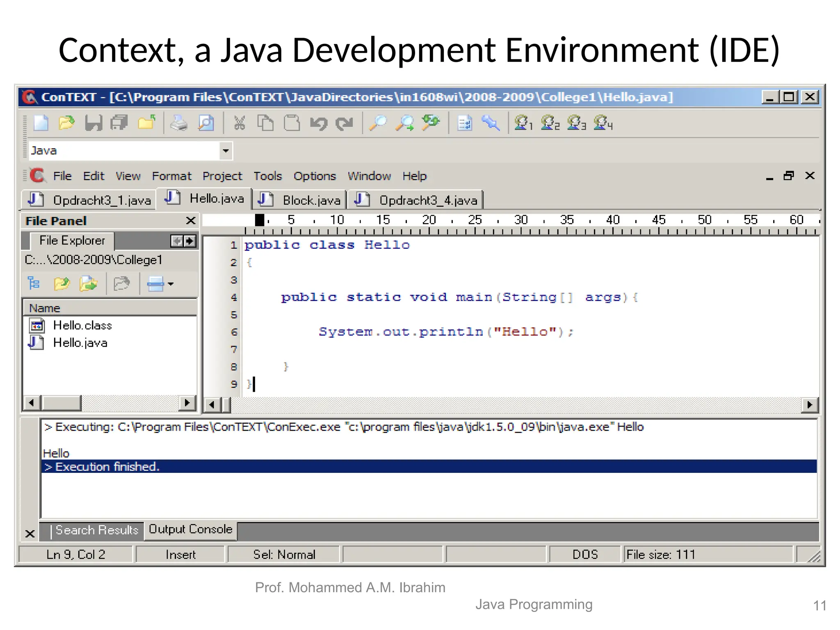Click editor horizontal scrollbar right arrow

(810, 405)
